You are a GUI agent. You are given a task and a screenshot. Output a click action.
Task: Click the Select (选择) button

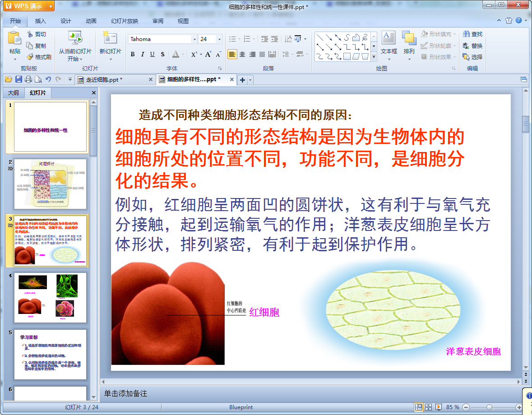tap(472, 57)
